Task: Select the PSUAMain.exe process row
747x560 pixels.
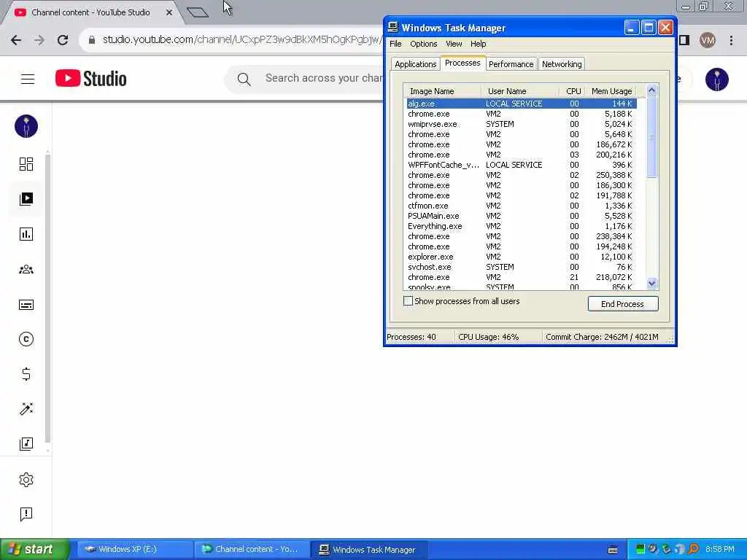Action: 522,216
